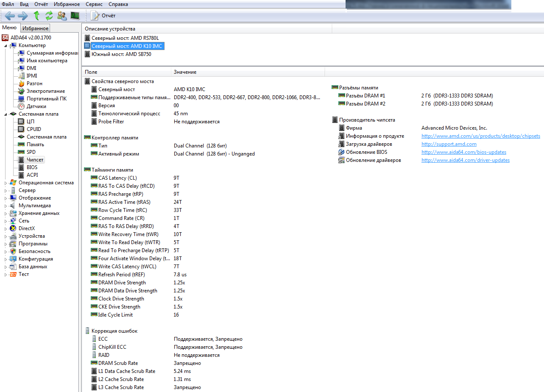Click the CPUID tree icon
544x392 pixels.
click(21, 129)
